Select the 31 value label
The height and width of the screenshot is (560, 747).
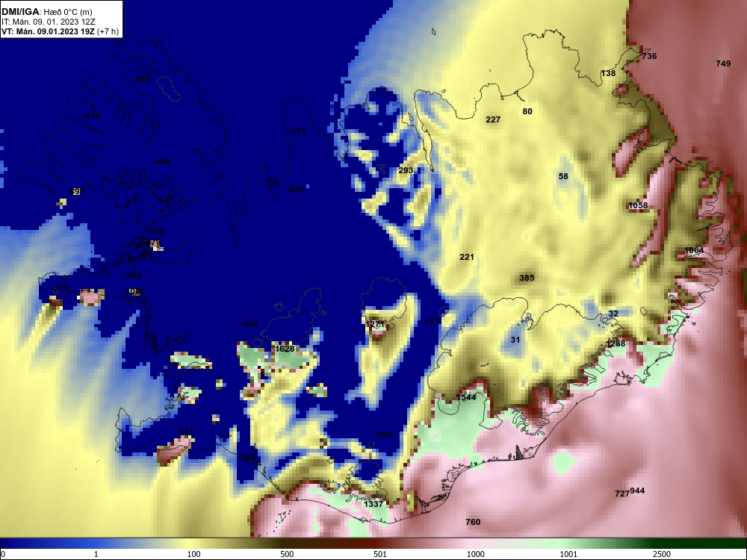pos(515,340)
